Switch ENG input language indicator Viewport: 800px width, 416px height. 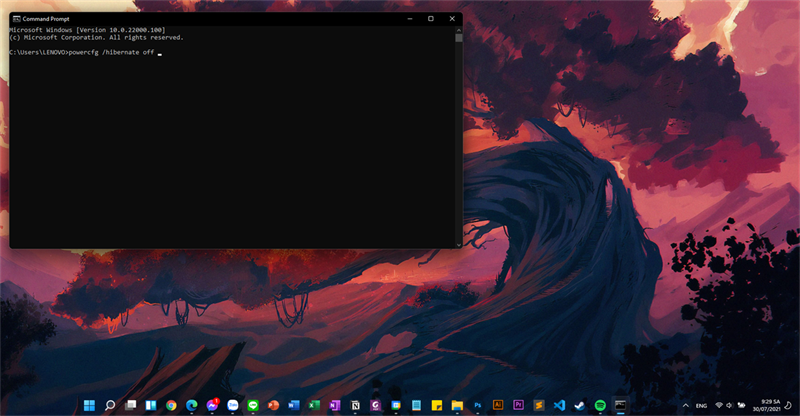[702, 406]
